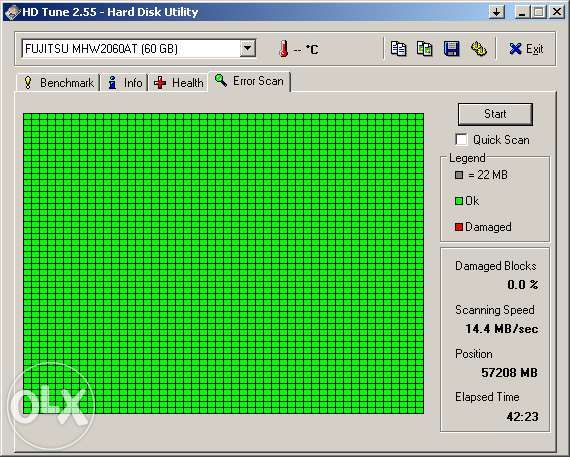Click the copy info to clipboard icon
The height and width of the screenshot is (457, 570).
pos(398,49)
